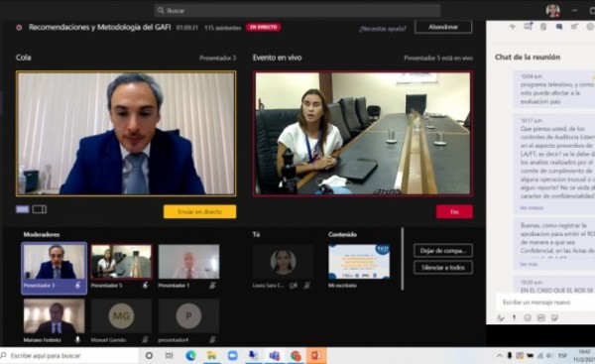
Task: Select single-source layout icon under Cola
Action: coord(23,209)
